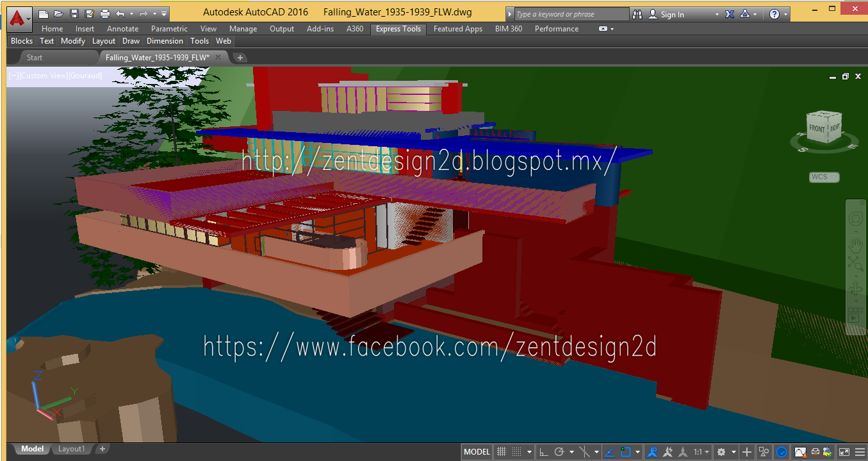Open the Express Tools ribbon tab

pos(398,29)
